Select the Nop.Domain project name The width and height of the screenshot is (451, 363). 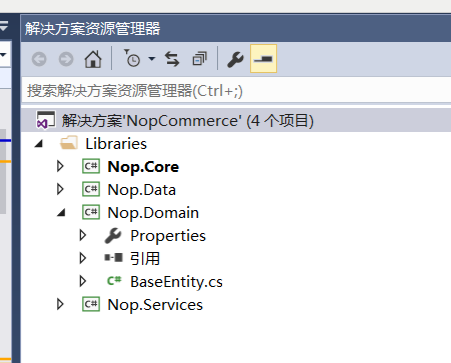pos(153,213)
